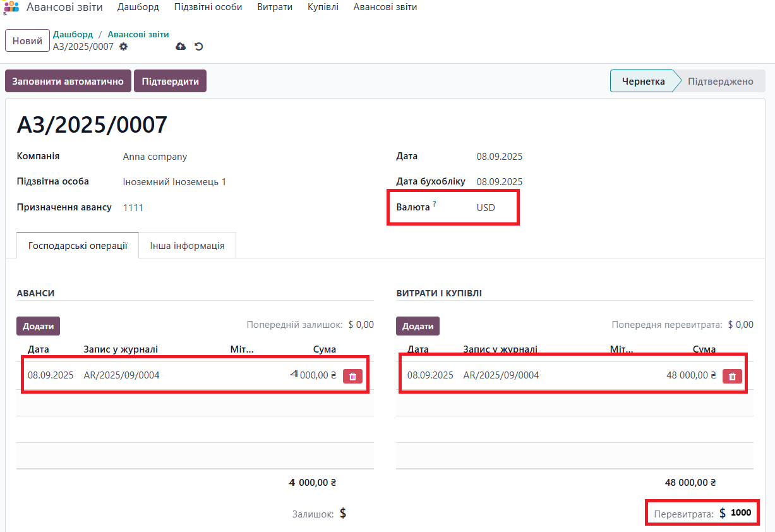The height and width of the screenshot is (532, 775).
Task: Switch to the Інша інформація tab
Action: pyautogui.click(x=187, y=245)
